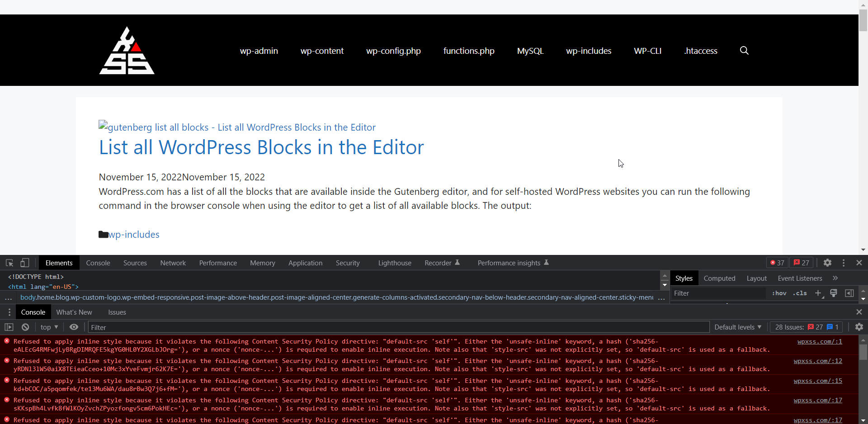Open the website search magnifier icon
Screen dimensions: 868x424
coord(744,51)
